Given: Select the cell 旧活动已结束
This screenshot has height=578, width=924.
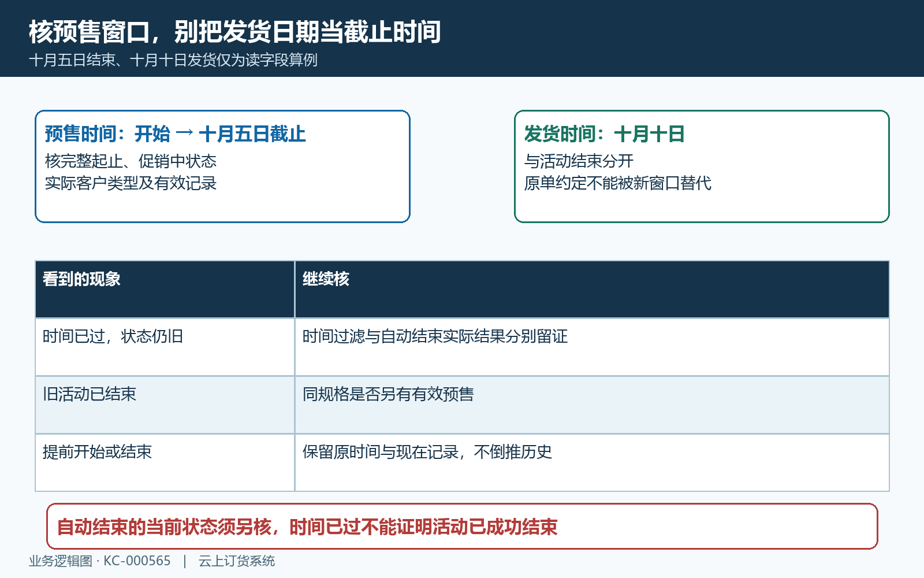Looking at the screenshot, I should point(165,405).
